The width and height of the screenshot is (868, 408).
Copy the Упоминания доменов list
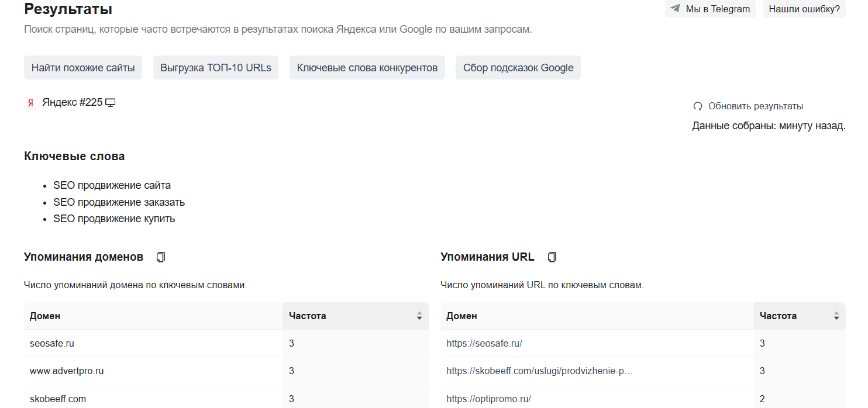tap(161, 257)
